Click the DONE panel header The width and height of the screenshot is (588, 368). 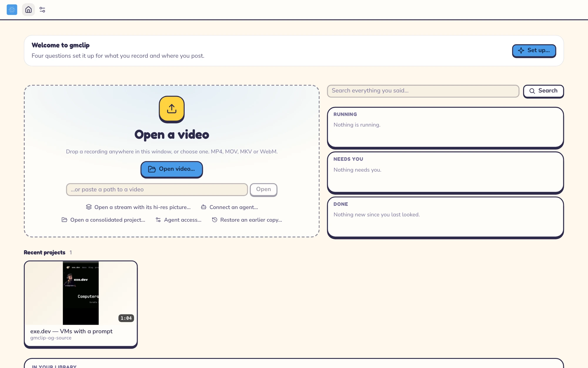coord(341,204)
